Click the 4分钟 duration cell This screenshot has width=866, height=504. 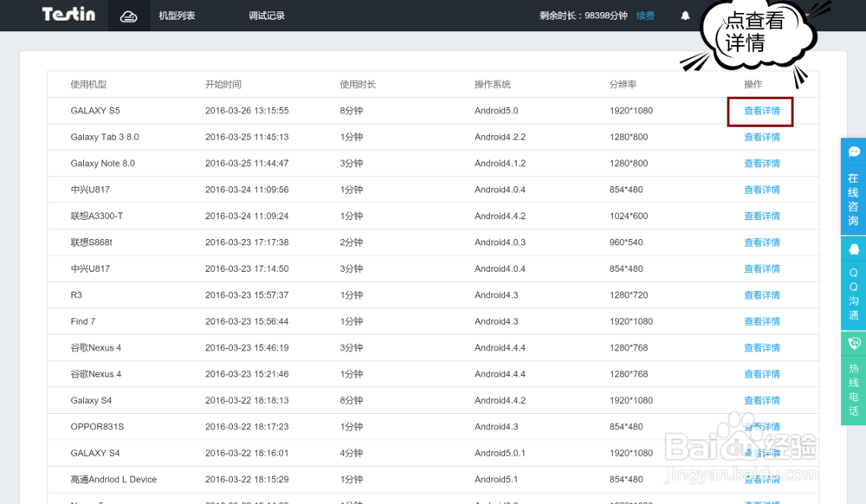[x=352, y=453]
